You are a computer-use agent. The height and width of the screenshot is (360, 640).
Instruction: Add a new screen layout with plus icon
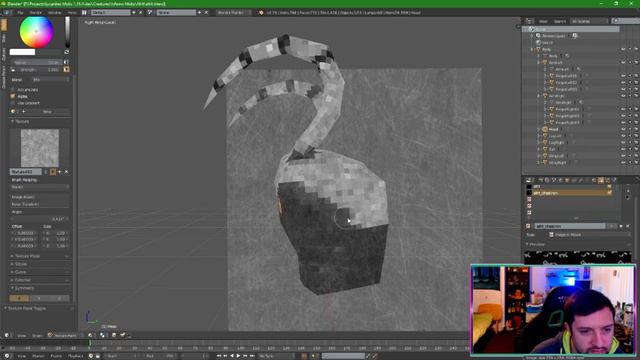(x=133, y=13)
